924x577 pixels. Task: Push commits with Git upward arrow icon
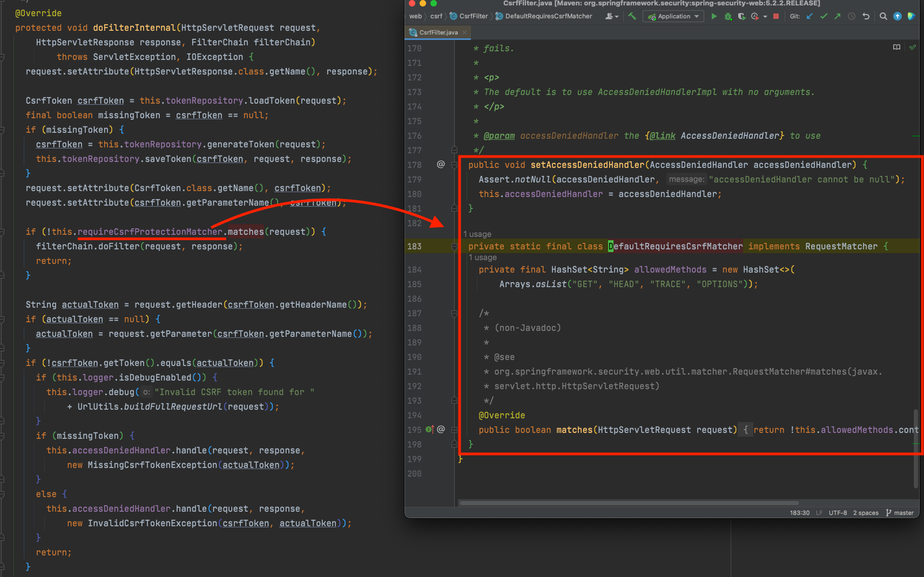838,16
